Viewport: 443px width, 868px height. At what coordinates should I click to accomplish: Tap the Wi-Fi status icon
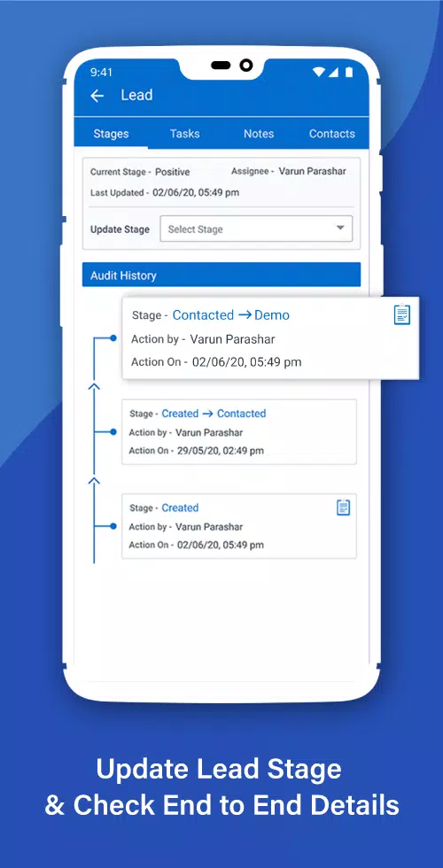point(318,72)
